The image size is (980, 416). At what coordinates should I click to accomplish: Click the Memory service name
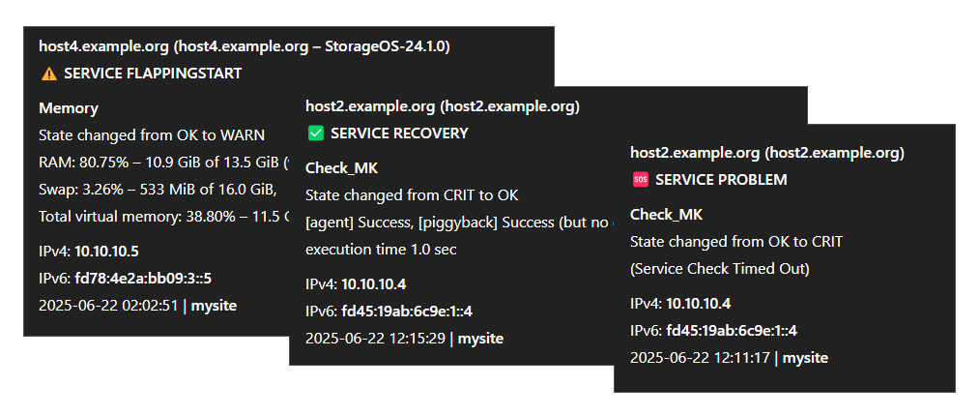tap(69, 108)
